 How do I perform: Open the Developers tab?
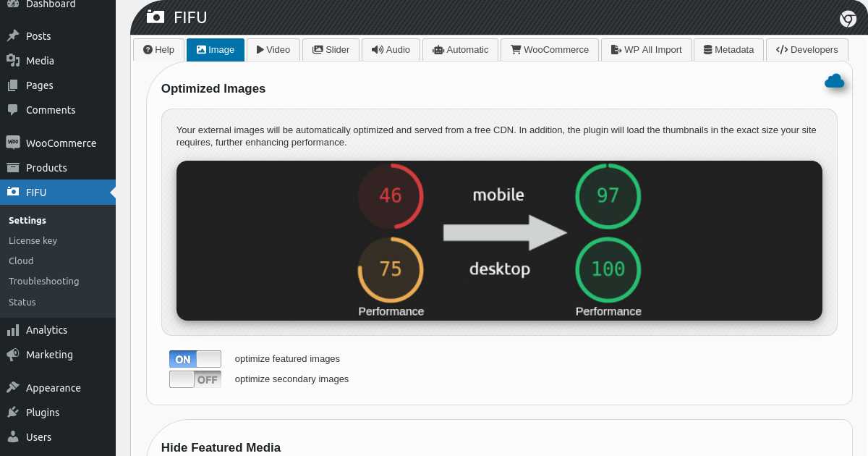(807, 50)
